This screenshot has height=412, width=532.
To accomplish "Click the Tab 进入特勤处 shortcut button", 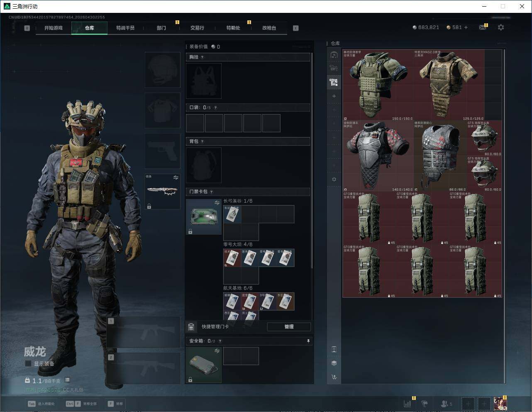I will [x=41, y=404].
